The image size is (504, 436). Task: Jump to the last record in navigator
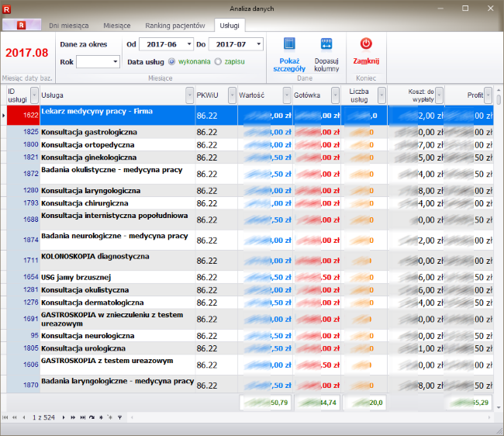pyautogui.click(x=81, y=417)
